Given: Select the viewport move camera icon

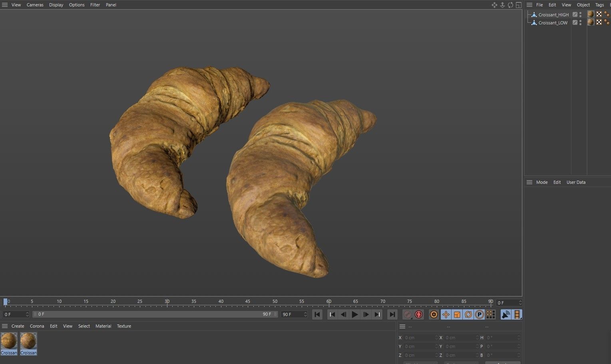Looking at the screenshot, I should tap(494, 5).
